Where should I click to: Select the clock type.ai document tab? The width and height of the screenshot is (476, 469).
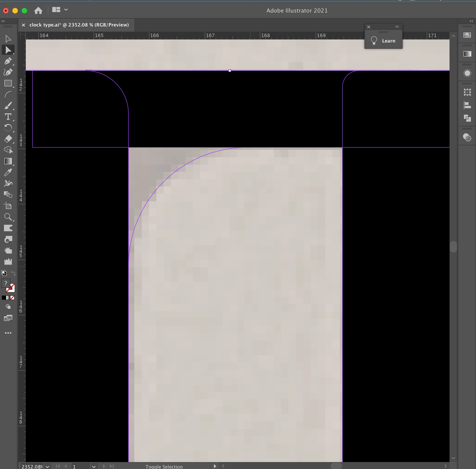tap(79, 25)
